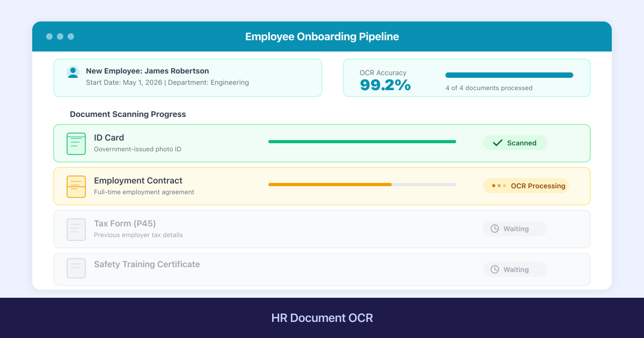This screenshot has height=338, width=644.
Task: Select the Employee Onboarding Pipeline title bar
Action: [x=322, y=36]
